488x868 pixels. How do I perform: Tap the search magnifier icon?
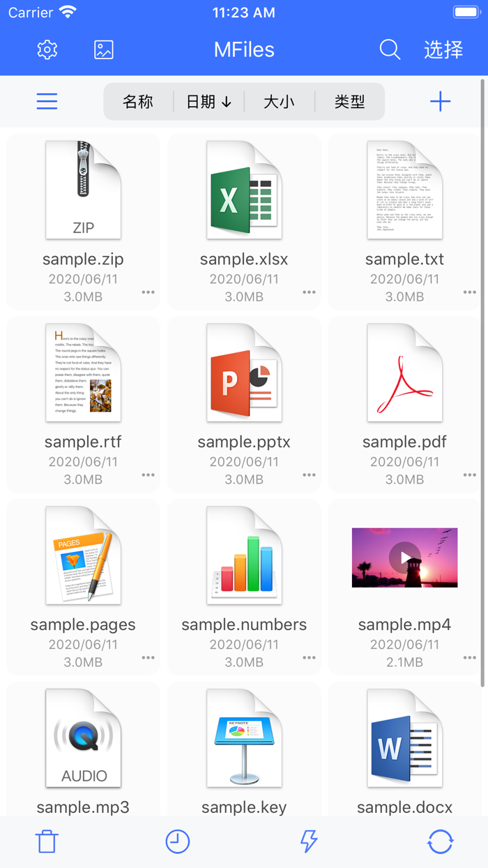coord(390,50)
